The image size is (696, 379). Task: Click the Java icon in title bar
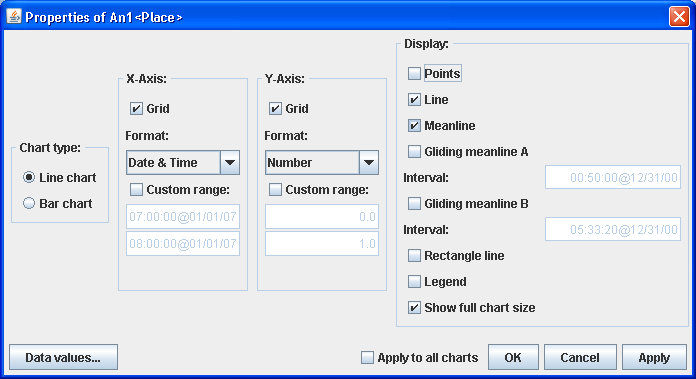pos(14,17)
